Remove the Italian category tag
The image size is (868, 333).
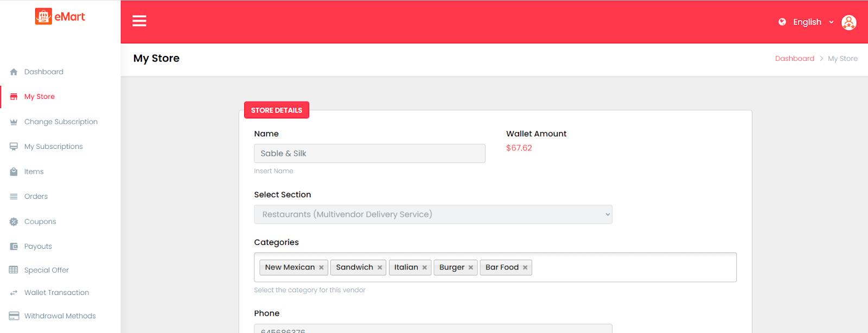click(x=425, y=267)
